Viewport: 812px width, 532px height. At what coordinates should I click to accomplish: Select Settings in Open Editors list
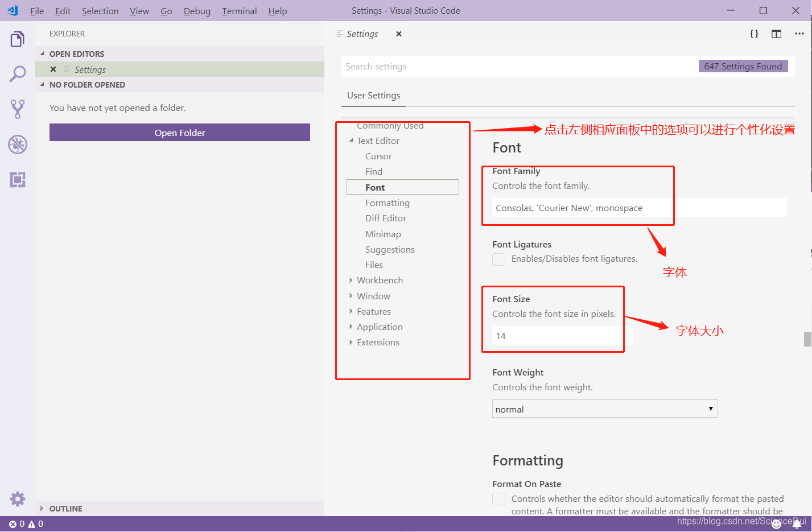[x=180, y=69]
